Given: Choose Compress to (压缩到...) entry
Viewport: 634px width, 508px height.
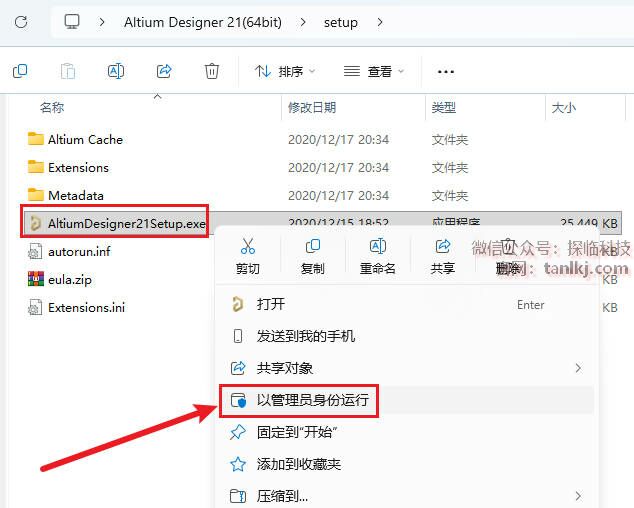Looking at the screenshot, I should [x=406, y=496].
